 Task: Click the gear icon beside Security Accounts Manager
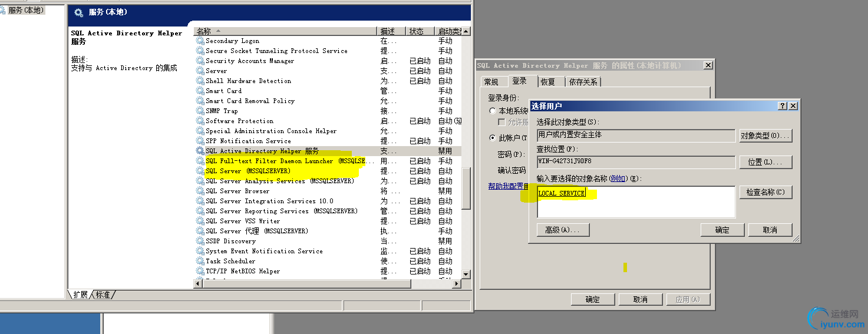pyautogui.click(x=200, y=61)
